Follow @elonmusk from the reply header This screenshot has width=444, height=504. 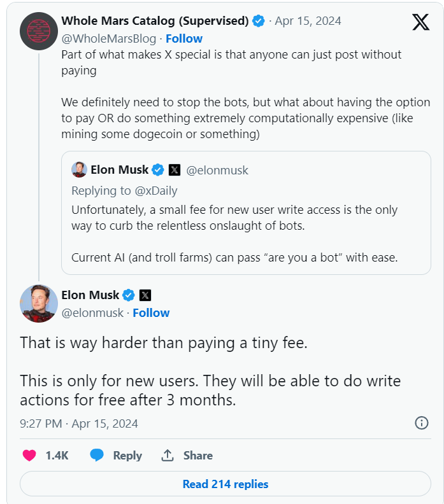coord(151,312)
